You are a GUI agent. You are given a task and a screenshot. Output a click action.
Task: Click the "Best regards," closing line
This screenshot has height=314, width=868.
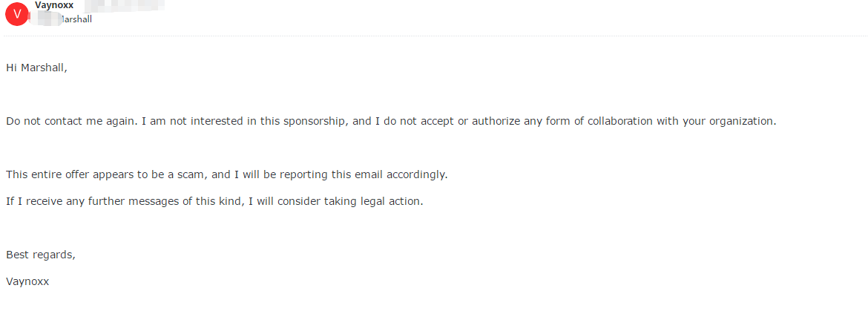40,255
